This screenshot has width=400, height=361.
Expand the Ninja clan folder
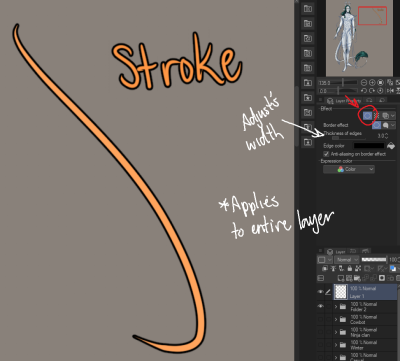click(x=336, y=332)
